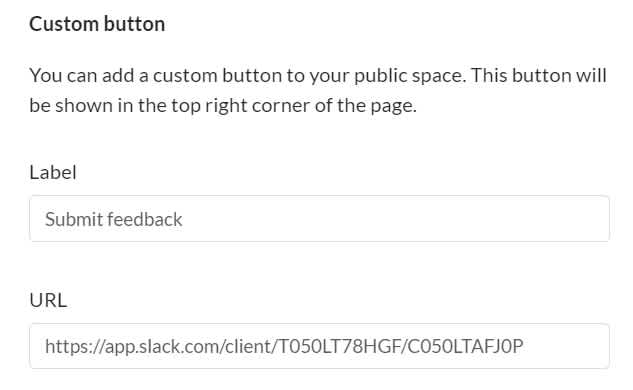Click the word "button" in the heading
Image resolution: width=633 pixels, height=390 pixels.
click(x=134, y=24)
